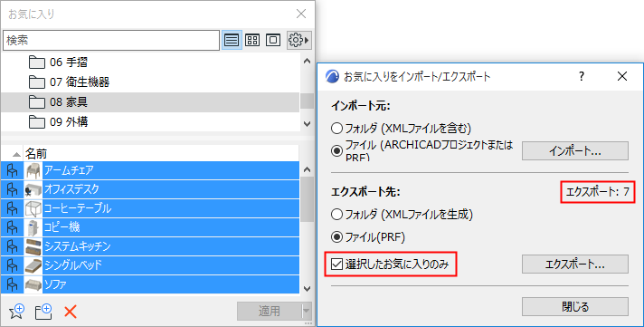Click the 閉じる button
The width and height of the screenshot is (644, 327).
tap(575, 307)
